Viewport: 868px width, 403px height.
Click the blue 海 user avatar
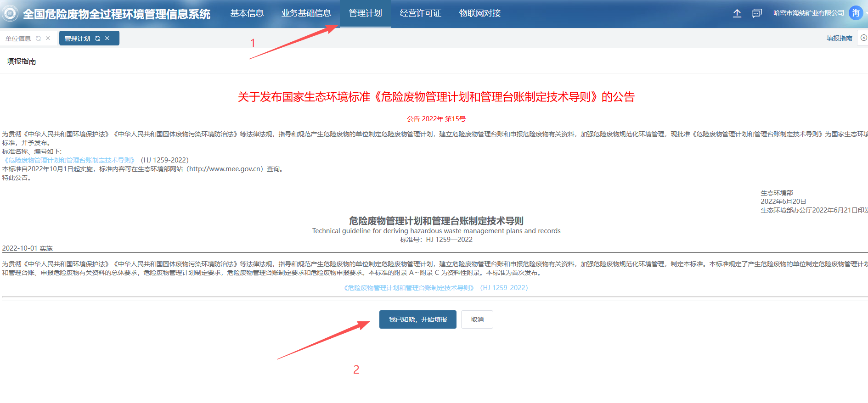coord(856,13)
